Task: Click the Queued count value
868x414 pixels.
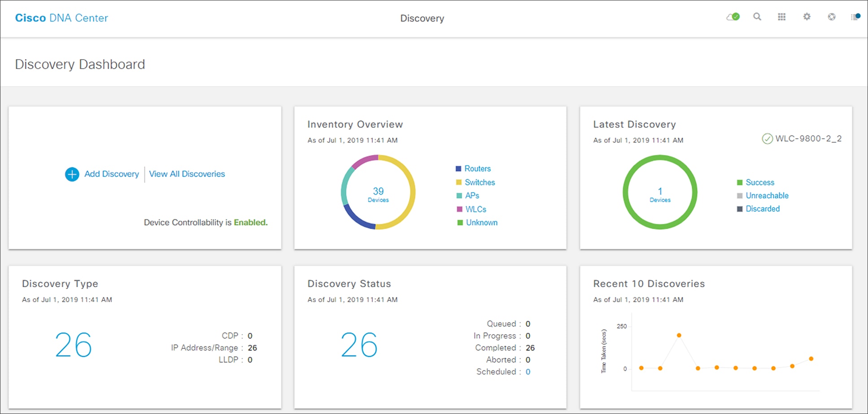Action: pyautogui.click(x=528, y=324)
